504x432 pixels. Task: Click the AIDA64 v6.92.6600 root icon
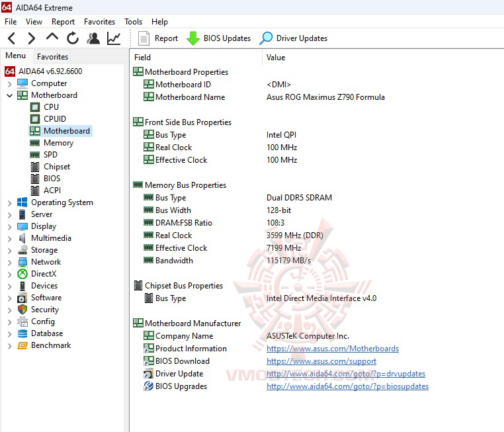click(x=10, y=71)
